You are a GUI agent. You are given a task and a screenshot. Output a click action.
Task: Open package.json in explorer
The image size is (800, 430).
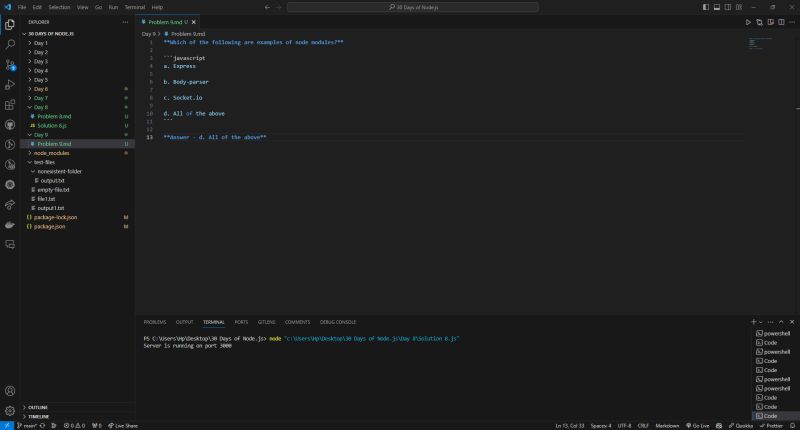coord(78,226)
